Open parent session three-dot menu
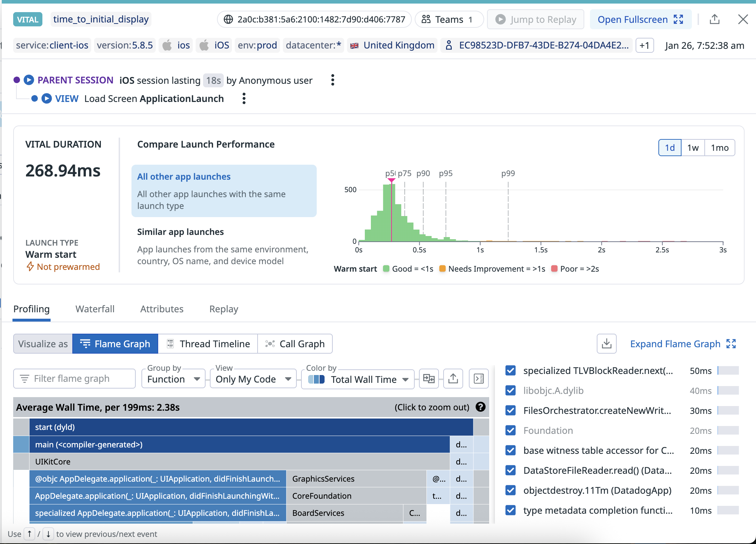The image size is (756, 544). pyautogui.click(x=332, y=80)
